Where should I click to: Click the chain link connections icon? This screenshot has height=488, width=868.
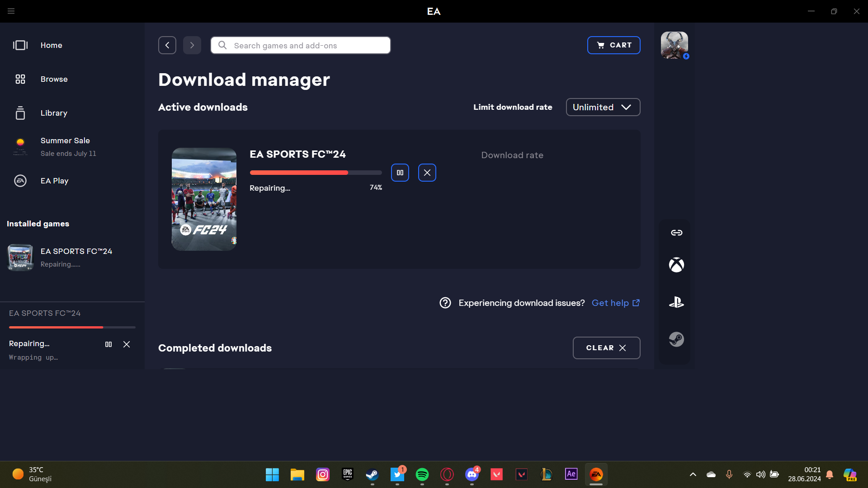pyautogui.click(x=676, y=233)
